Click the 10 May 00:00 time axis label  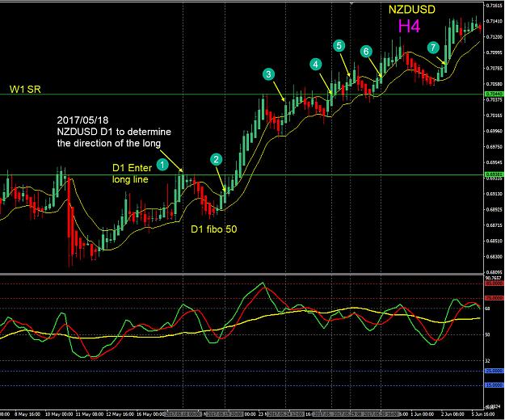click(x=59, y=414)
